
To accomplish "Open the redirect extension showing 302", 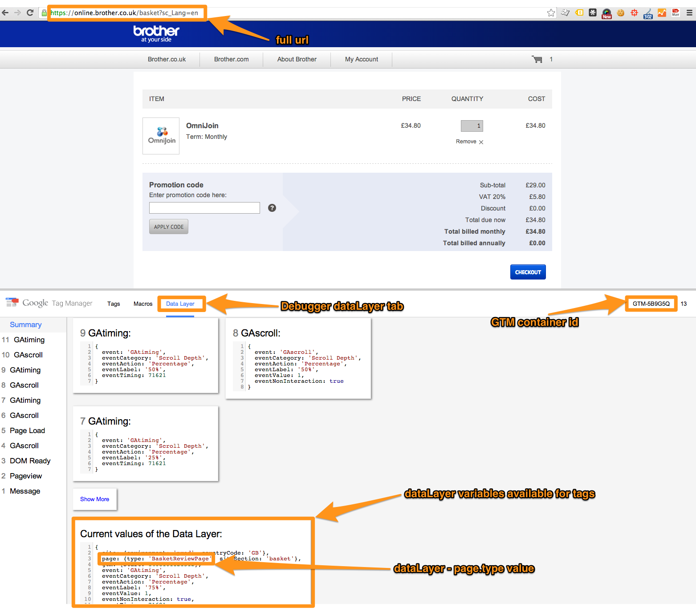I will pyautogui.click(x=648, y=13).
